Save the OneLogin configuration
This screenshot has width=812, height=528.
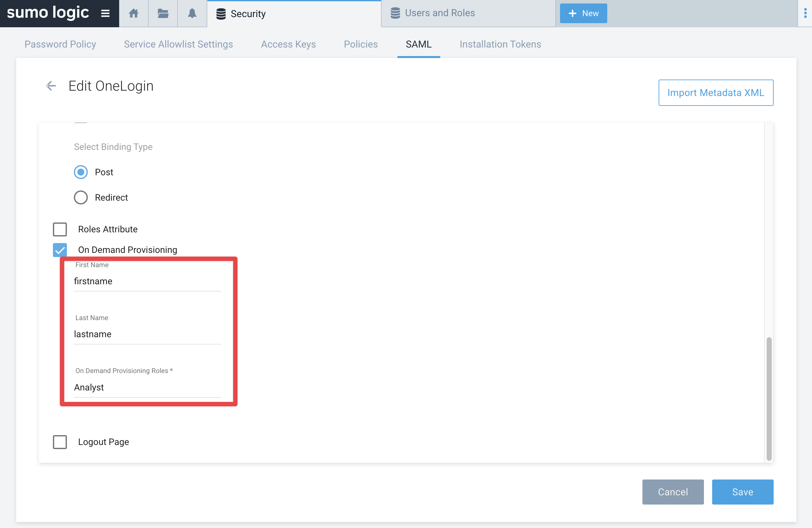(742, 492)
